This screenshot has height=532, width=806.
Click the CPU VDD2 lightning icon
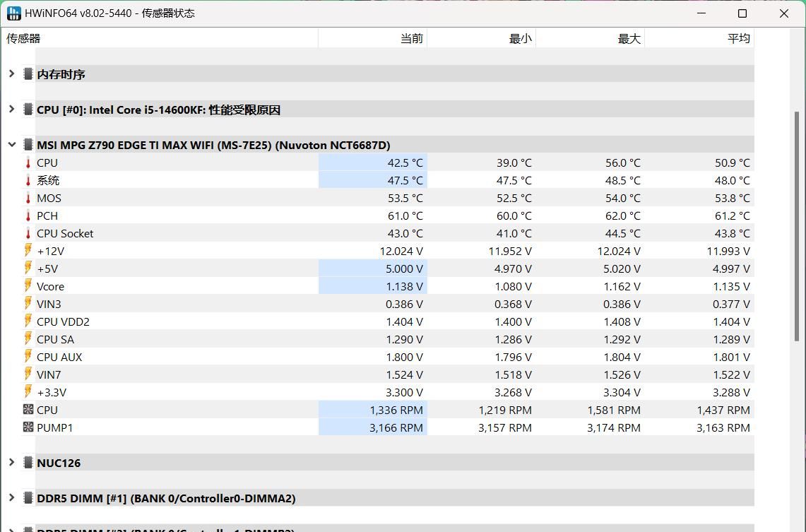click(x=28, y=321)
